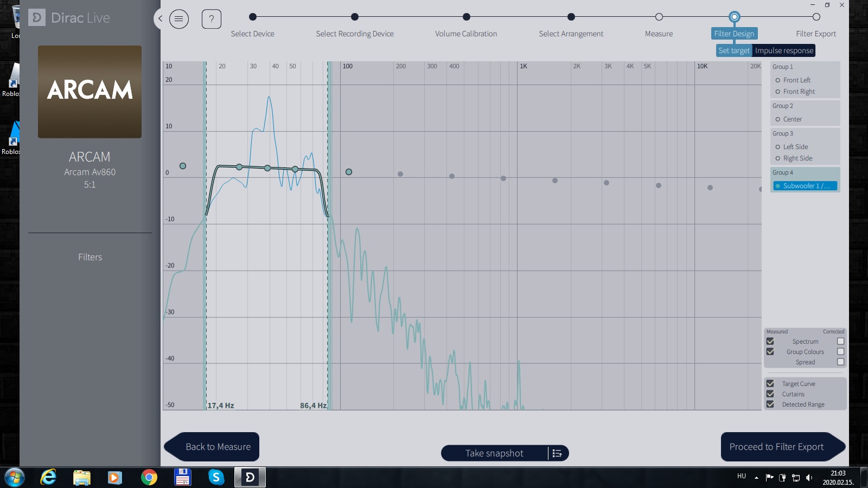Click the question mark help icon
The image size is (868, 488).
pos(212,20)
